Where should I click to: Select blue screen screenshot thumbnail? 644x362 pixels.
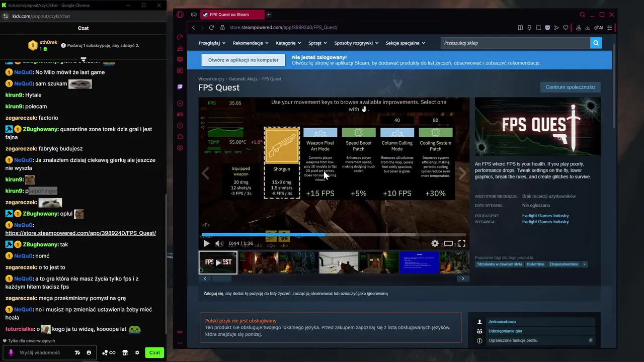click(x=419, y=262)
